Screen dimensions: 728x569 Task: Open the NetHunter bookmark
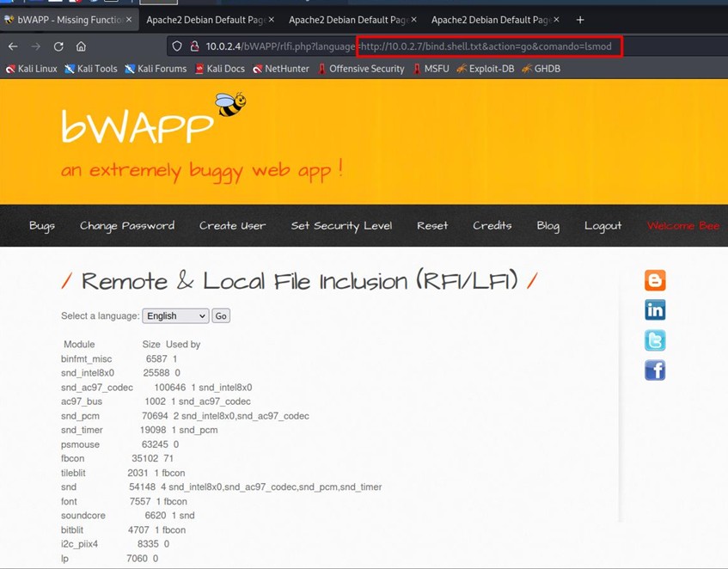tap(281, 69)
